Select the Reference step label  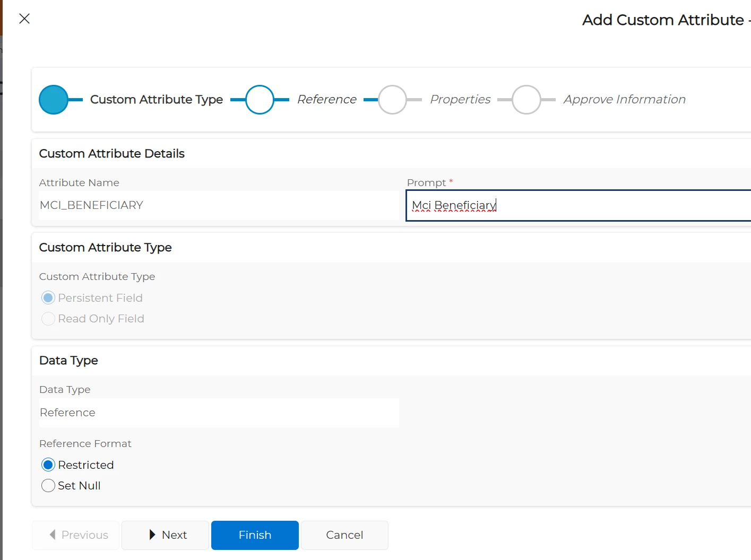(326, 100)
